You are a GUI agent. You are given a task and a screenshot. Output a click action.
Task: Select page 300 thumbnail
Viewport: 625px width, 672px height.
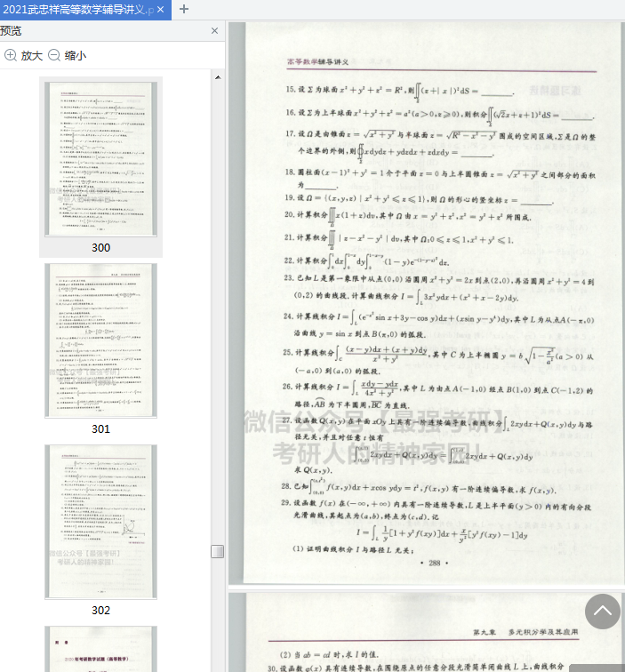(100, 159)
